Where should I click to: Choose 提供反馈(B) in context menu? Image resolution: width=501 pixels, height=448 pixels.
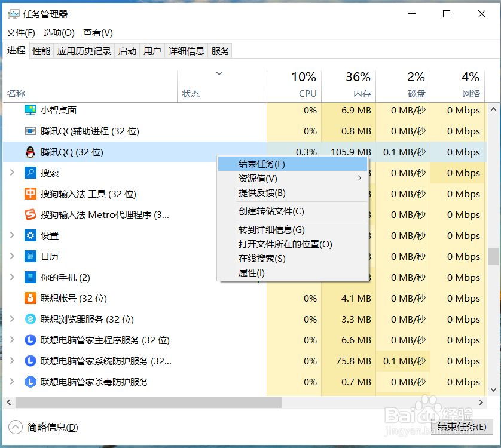click(x=293, y=193)
